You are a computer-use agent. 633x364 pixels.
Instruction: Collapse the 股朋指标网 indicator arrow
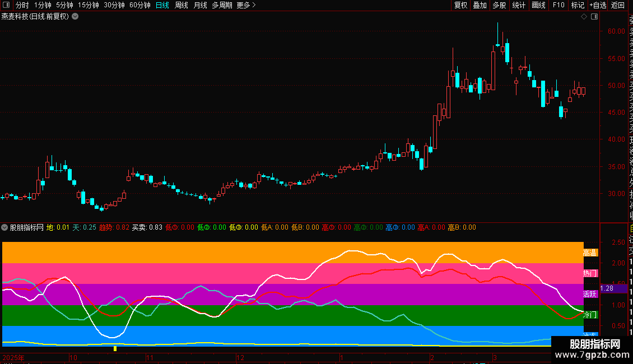coord(4,227)
